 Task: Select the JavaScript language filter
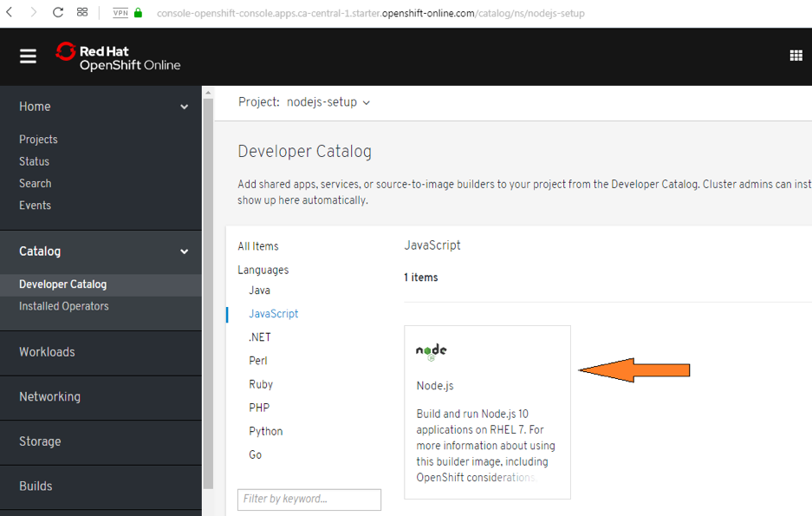pos(274,314)
